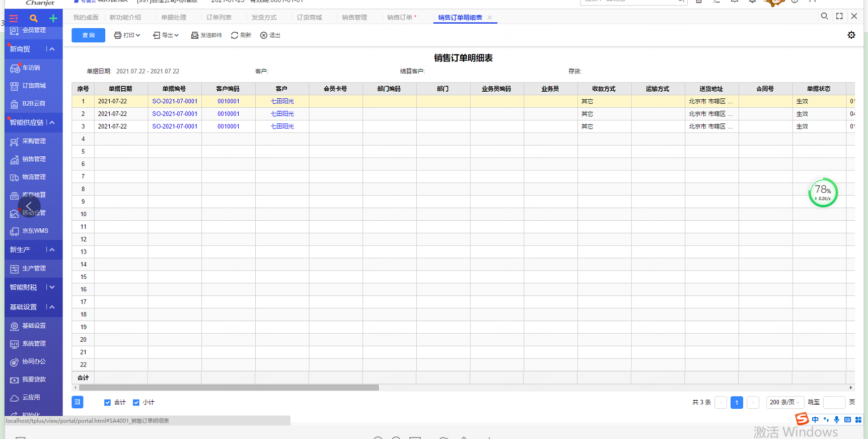868x439 pixels.
Task: Open the 导出 export dropdown
Action: (x=166, y=35)
